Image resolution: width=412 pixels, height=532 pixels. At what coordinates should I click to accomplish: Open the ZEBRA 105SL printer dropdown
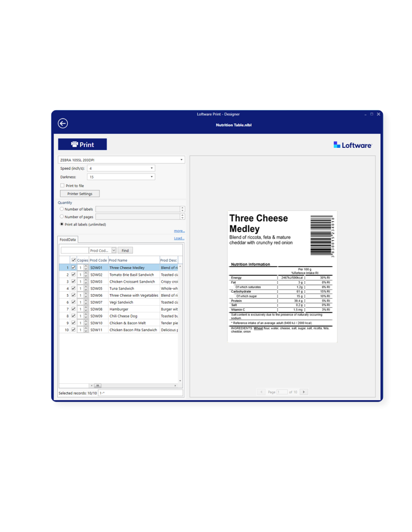181,160
